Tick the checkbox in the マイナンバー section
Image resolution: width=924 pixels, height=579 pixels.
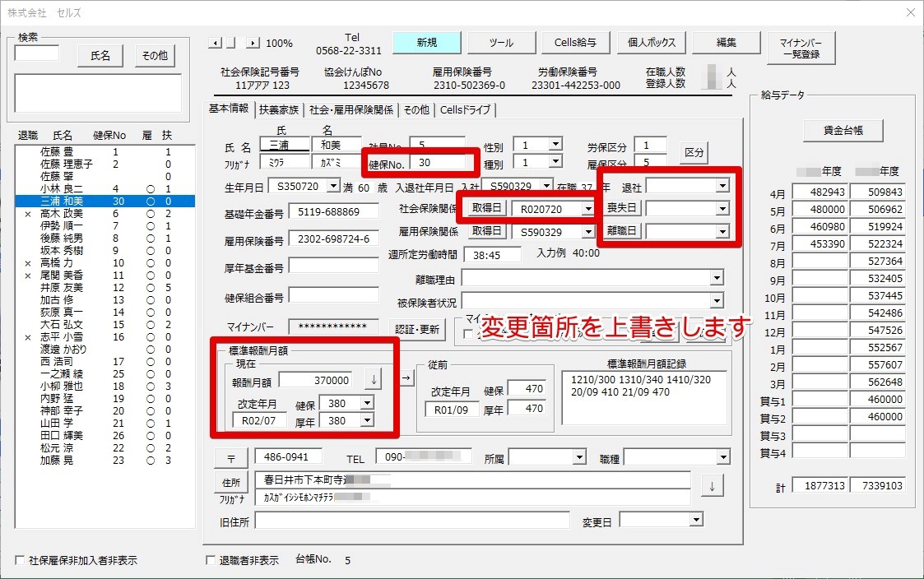point(468,334)
